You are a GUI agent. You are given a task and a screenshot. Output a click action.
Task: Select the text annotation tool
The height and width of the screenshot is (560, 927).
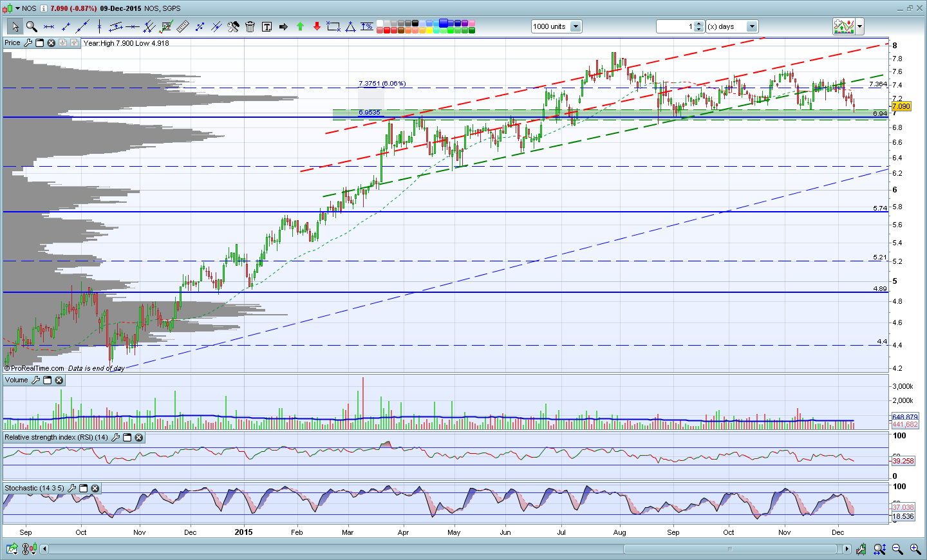tap(267, 26)
